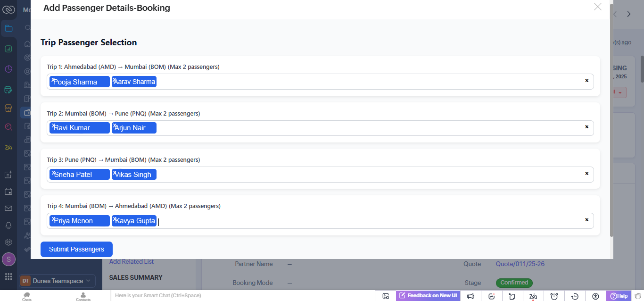Expand the Dunes Teamspace switcher
This screenshot has height=301, width=644.
tap(57, 281)
